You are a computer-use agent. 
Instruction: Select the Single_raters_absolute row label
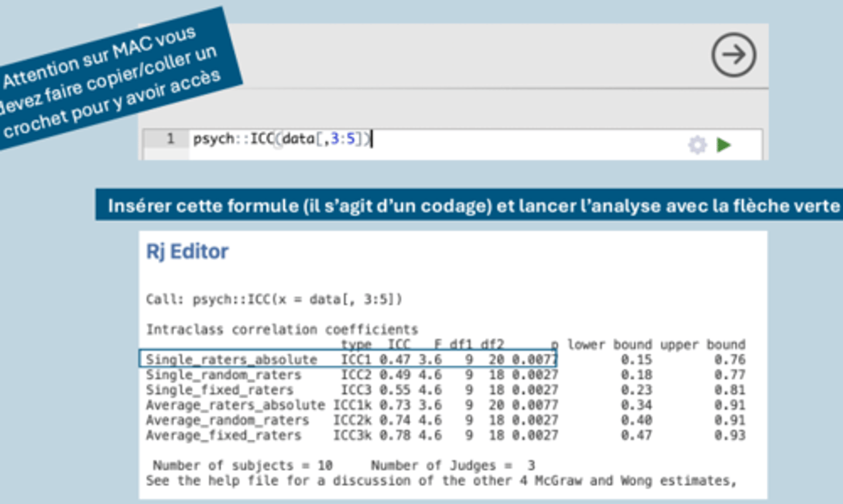[x=231, y=359]
